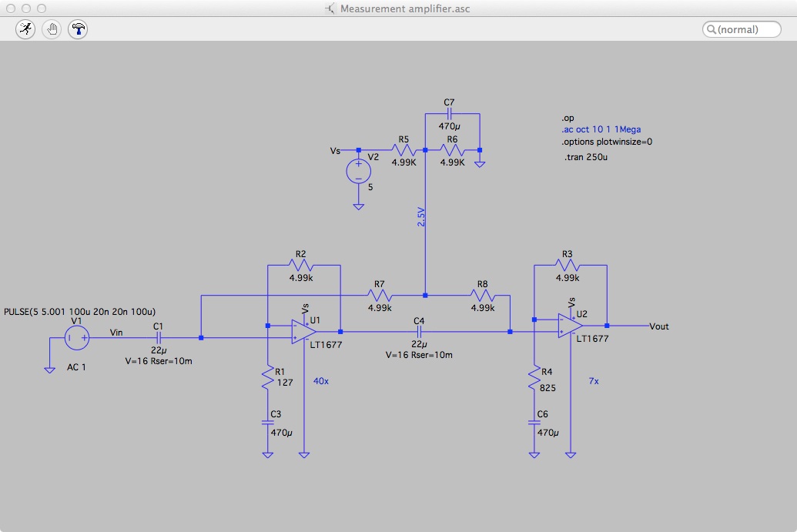Click the 7x gain comment
This screenshot has width=797, height=532.
(594, 381)
